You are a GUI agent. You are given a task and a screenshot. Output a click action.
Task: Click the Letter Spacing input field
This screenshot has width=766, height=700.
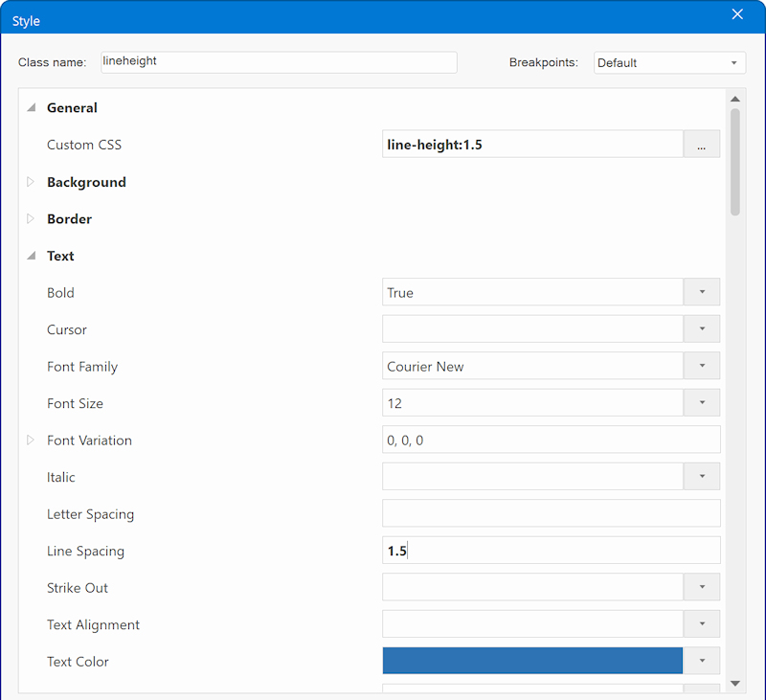(551, 514)
